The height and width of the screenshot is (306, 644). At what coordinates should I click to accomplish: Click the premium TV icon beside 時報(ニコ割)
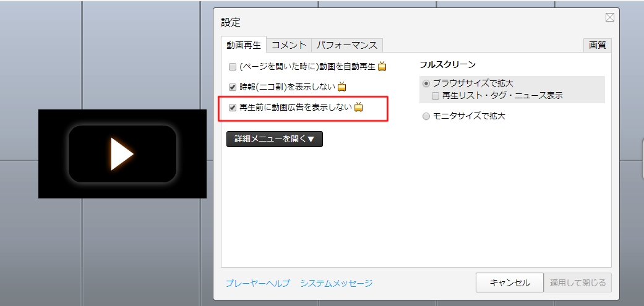[x=341, y=87]
